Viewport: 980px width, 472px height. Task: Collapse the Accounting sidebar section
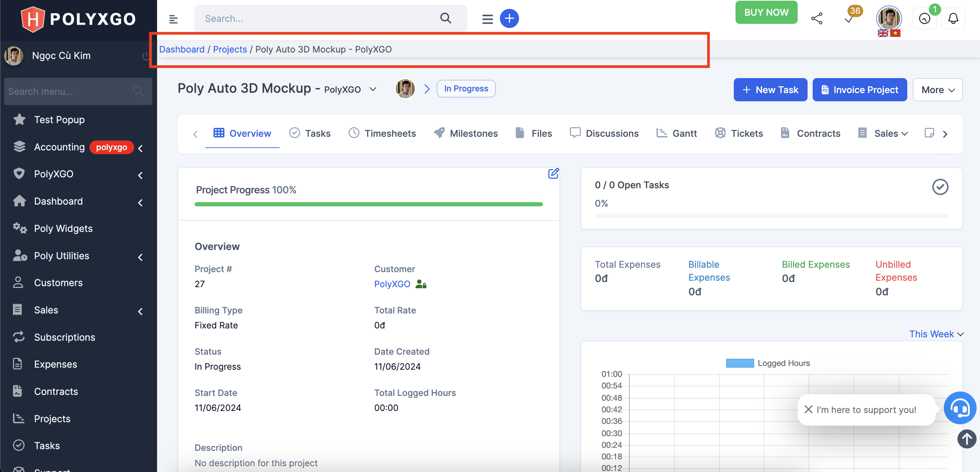point(140,149)
